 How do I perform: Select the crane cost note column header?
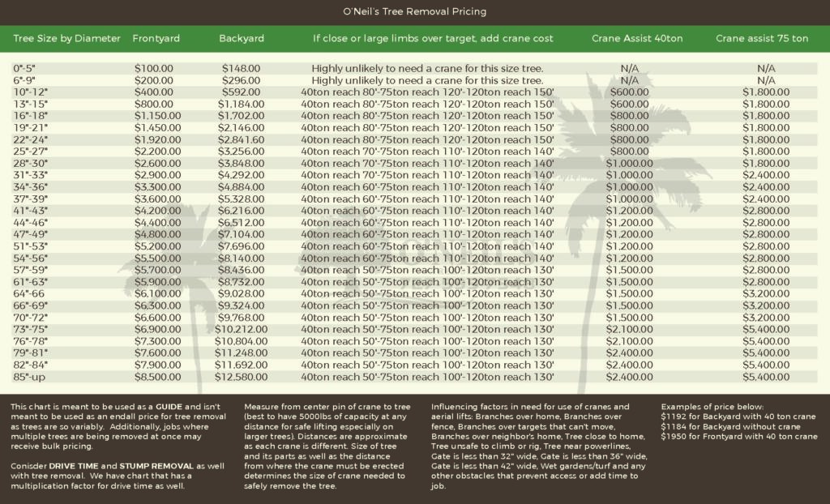click(433, 38)
